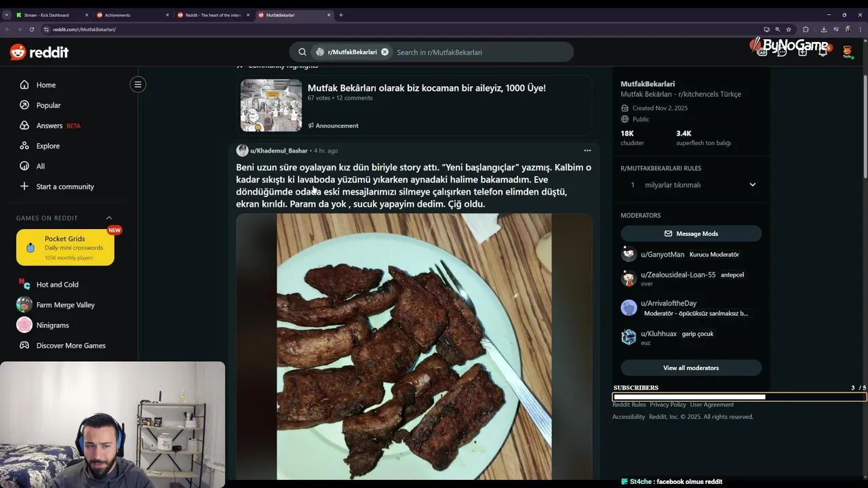Click the search magnifier icon
Screen dimensions: 868x488
[x=302, y=52]
